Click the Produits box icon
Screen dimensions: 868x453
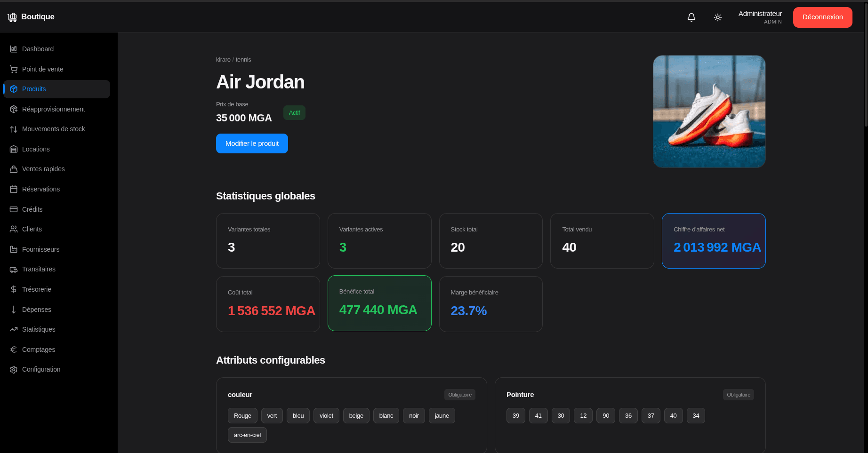click(x=14, y=89)
